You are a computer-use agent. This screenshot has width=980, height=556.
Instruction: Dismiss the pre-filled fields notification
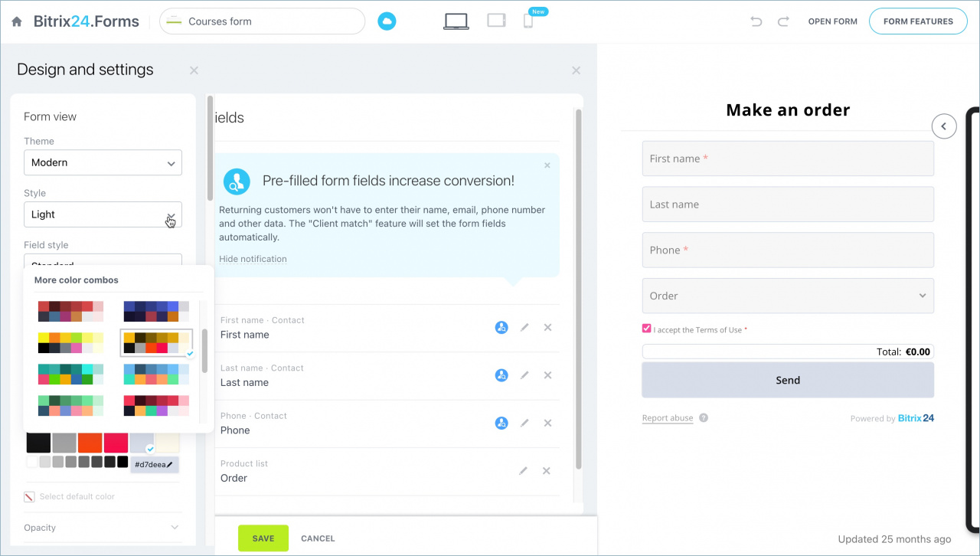[547, 165]
